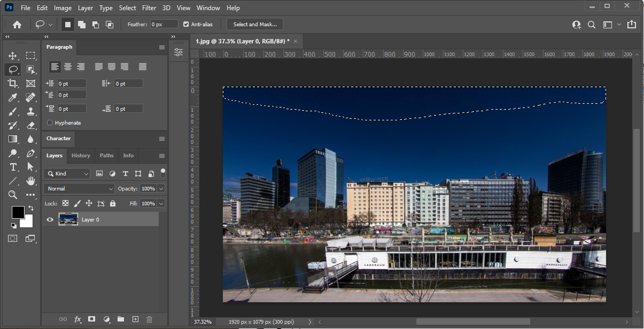Viewport: 644px width, 329px height.
Task: Disable the Anti-alias checkbox
Action: [x=186, y=24]
